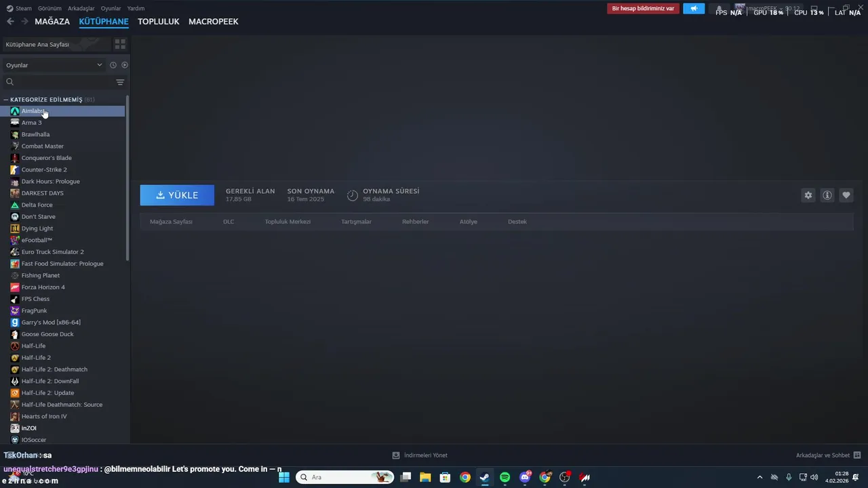Open File Explorer from the taskbar
The width and height of the screenshot is (868, 488).
tap(425, 477)
